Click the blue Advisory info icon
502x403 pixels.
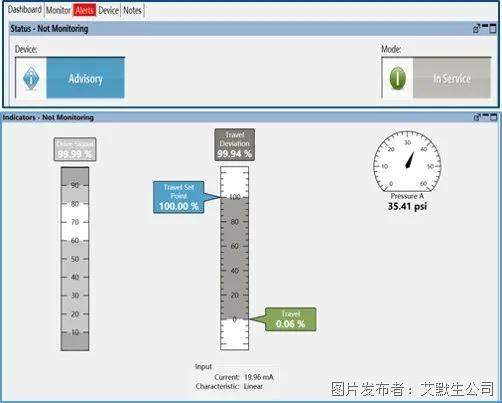tap(31, 78)
